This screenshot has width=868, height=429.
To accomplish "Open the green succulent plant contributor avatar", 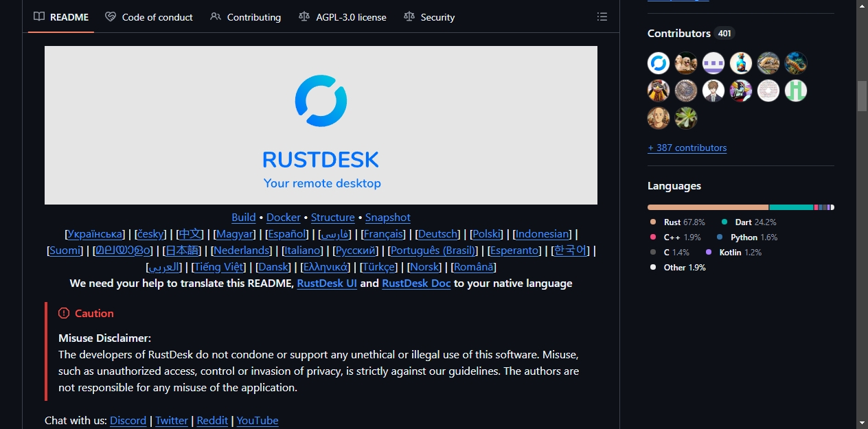I will coord(686,118).
